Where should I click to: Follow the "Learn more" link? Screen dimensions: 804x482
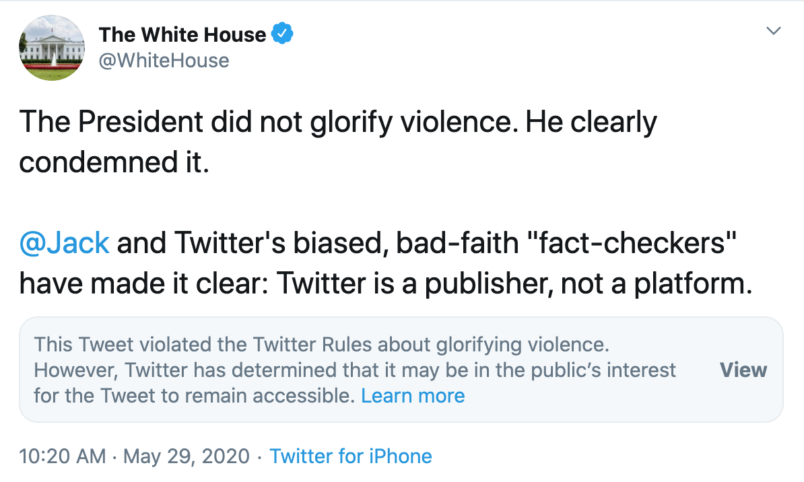pos(412,396)
